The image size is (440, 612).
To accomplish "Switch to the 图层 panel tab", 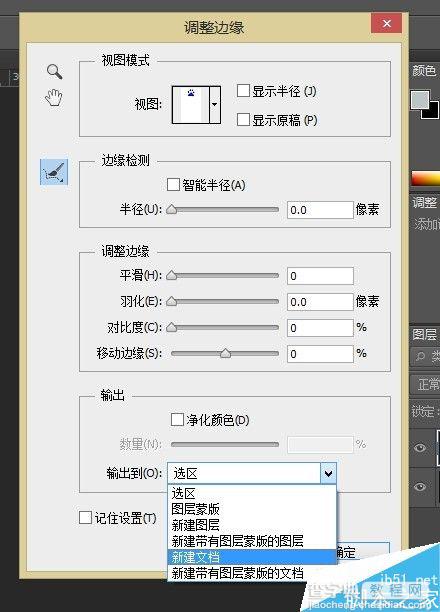I will point(424,334).
